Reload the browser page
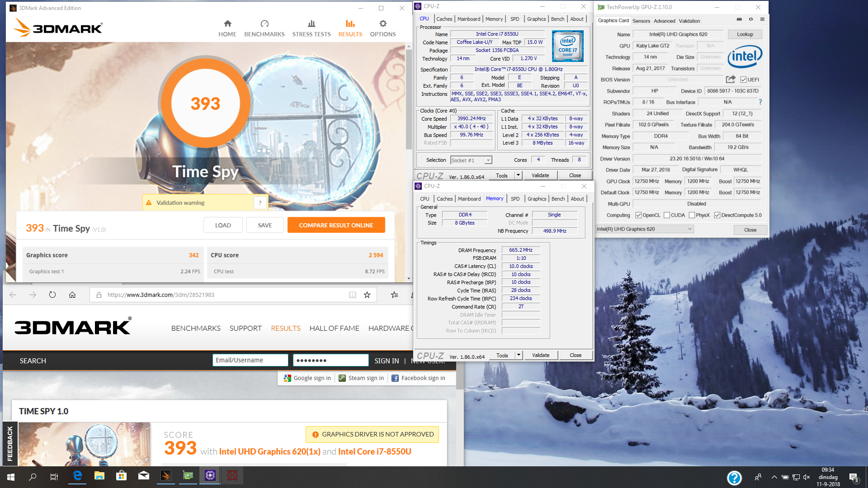This screenshot has width=868, height=488. pyautogui.click(x=52, y=295)
